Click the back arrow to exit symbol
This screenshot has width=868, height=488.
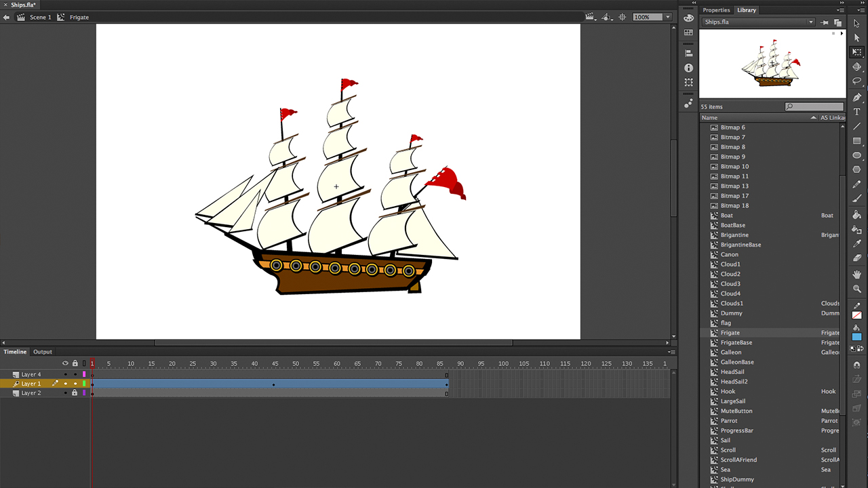pos(7,17)
